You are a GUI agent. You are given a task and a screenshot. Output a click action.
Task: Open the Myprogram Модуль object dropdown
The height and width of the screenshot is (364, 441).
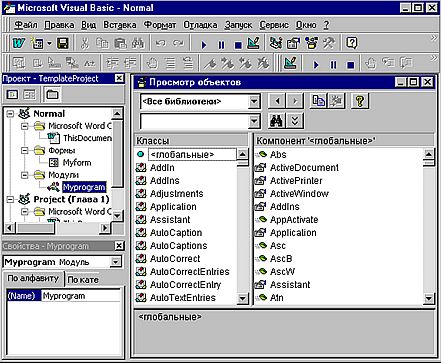click(x=116, y=262)
